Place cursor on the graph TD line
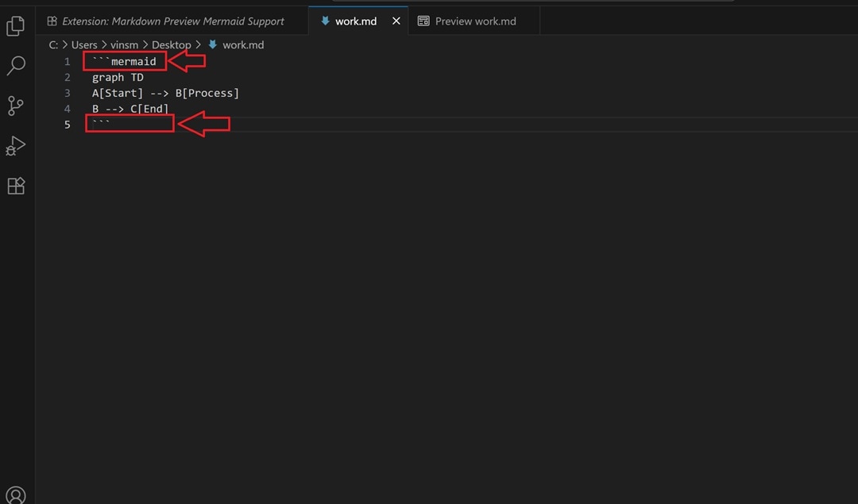 click(117, 77)
